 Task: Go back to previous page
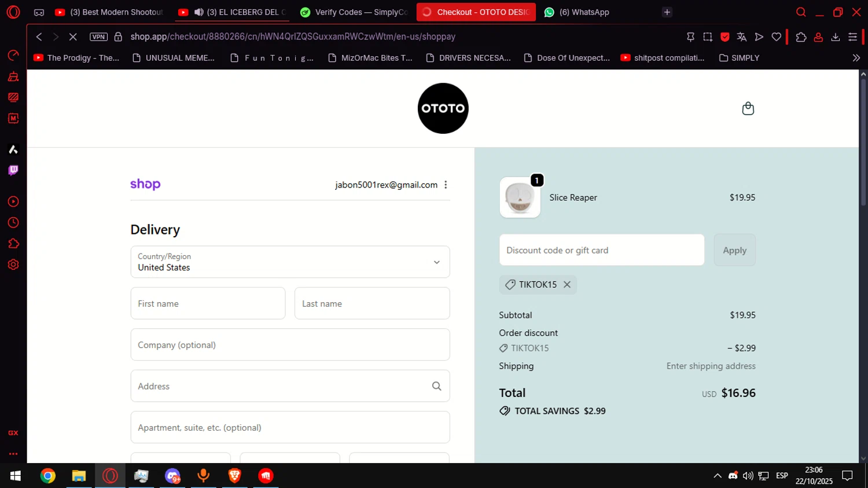39,36
